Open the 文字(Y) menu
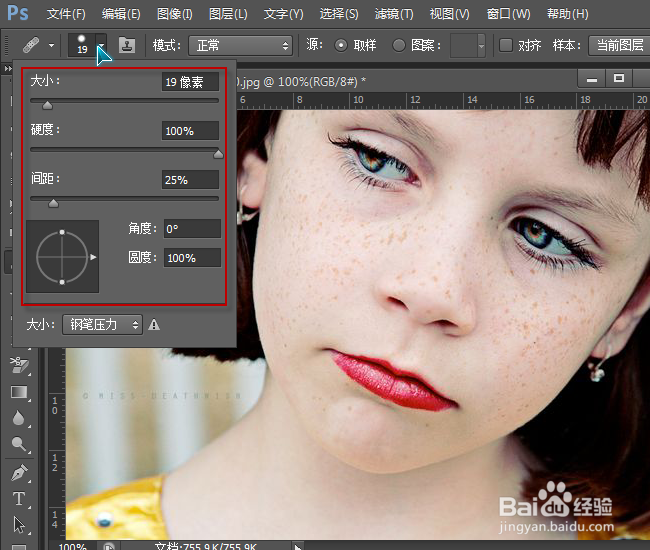650x550 pixels. coord(284,15)
